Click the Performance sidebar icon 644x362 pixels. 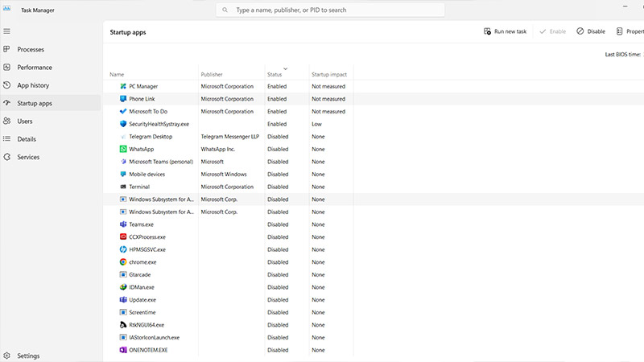click(x=7, y=67)
